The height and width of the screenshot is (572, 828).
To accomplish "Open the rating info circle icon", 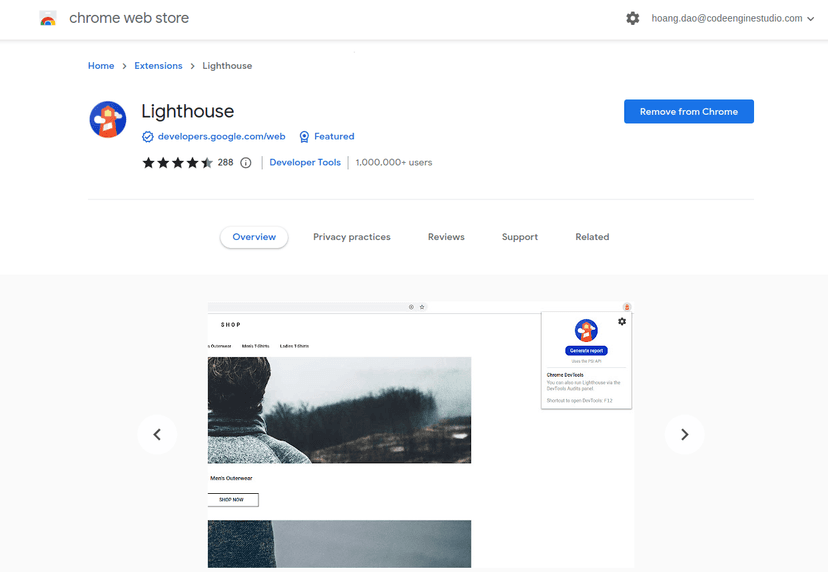I will coord(246,163).
